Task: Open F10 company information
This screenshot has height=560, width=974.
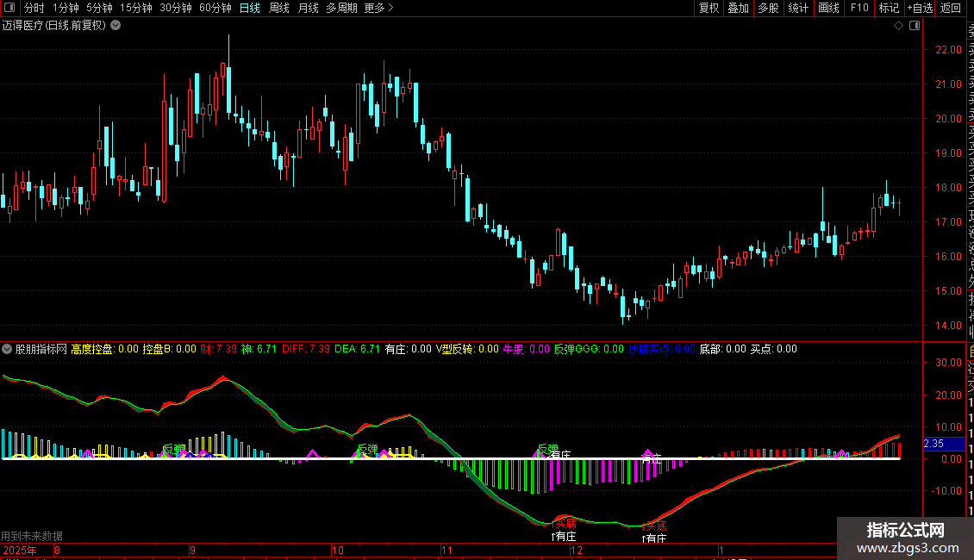Action: pos(859,9)
